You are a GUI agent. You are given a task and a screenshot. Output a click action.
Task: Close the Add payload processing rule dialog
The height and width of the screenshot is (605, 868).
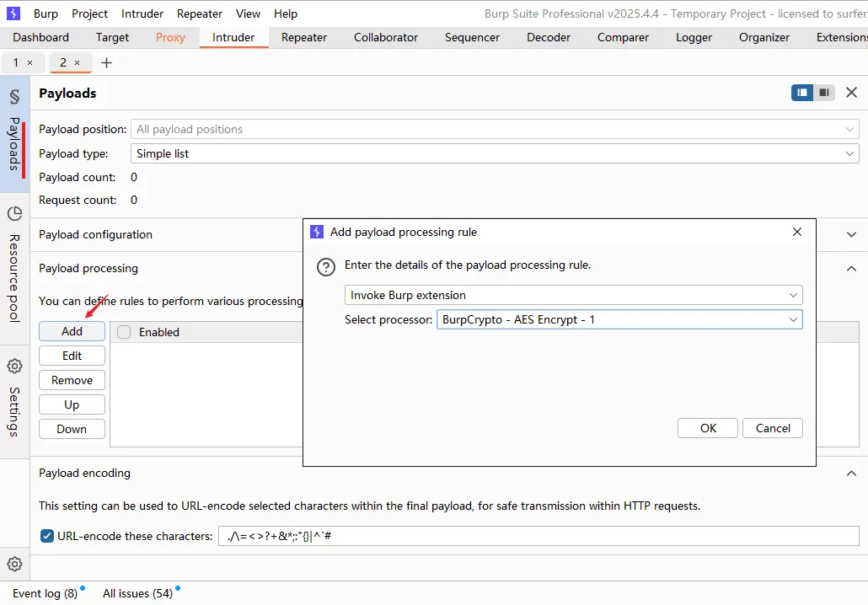796,232
